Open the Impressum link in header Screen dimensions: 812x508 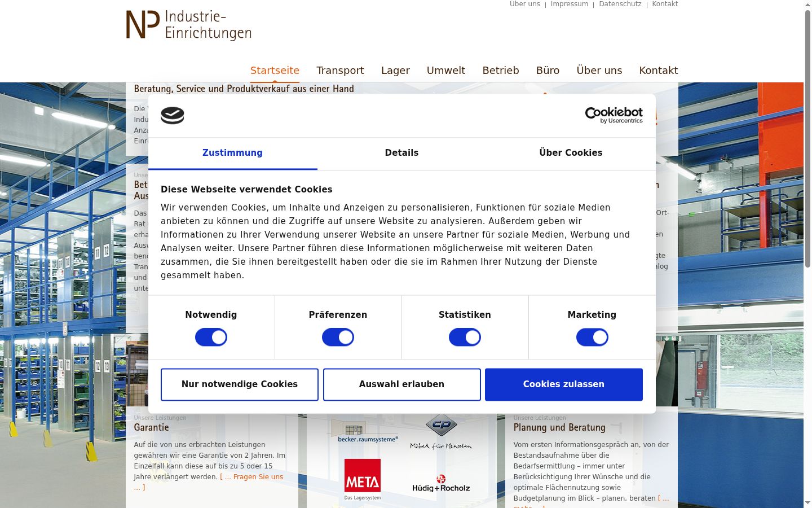tap(569, 4)
